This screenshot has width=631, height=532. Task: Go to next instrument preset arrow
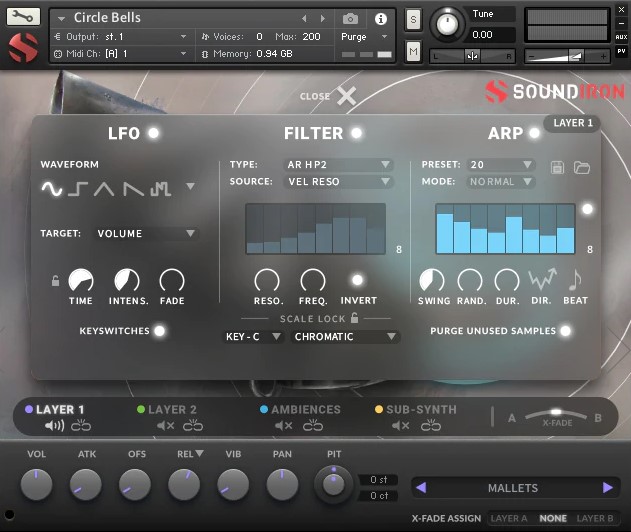click(x=323, y=19)
